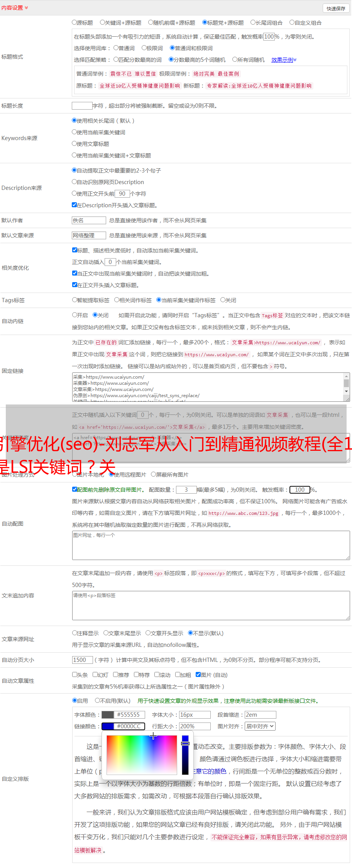
Task: Toggle 标题、描述相关度低时自动添加关键词 checkbox
Action: pos(74,250)
